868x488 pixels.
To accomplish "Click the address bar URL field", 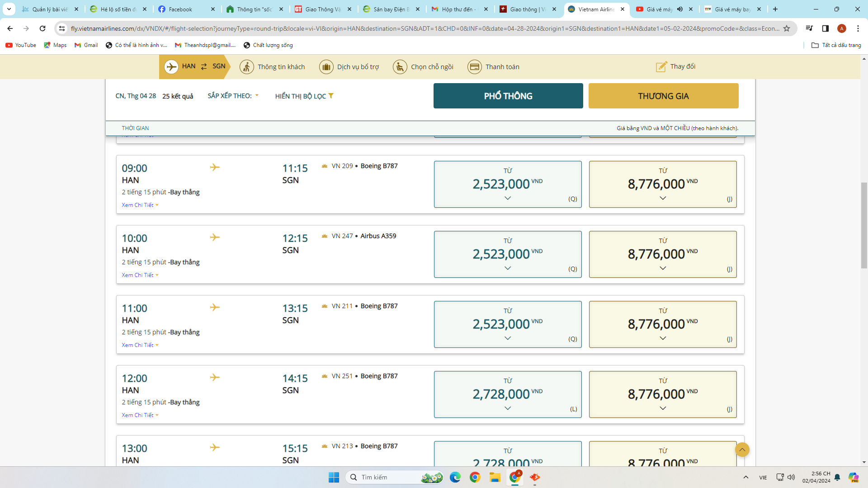I will [425, 28].
